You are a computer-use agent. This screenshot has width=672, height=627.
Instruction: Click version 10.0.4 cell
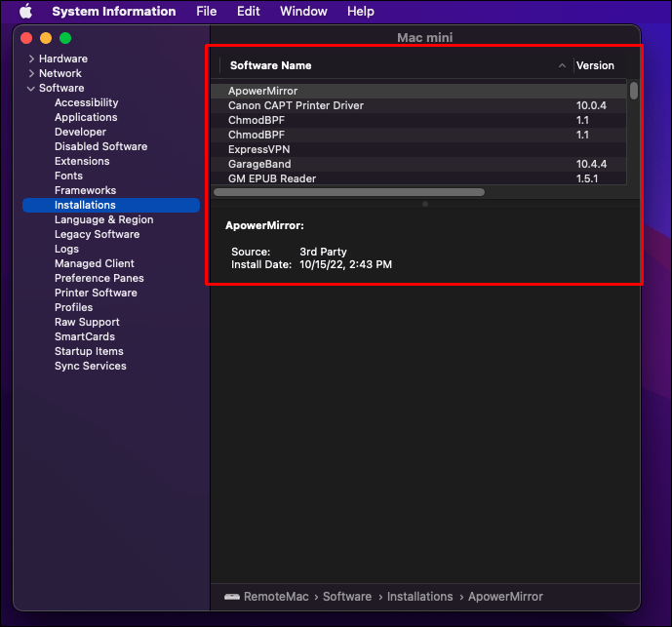[x=591, y=105]
